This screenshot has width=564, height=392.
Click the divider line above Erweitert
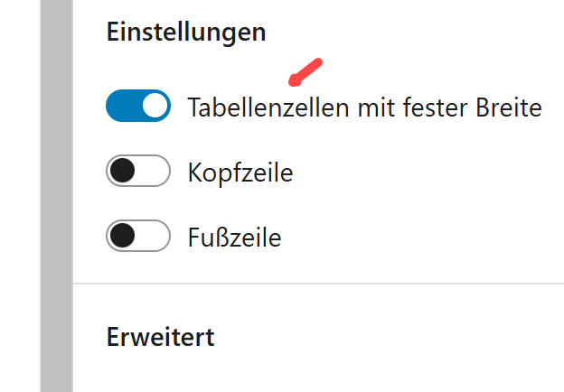coord(316,284)
